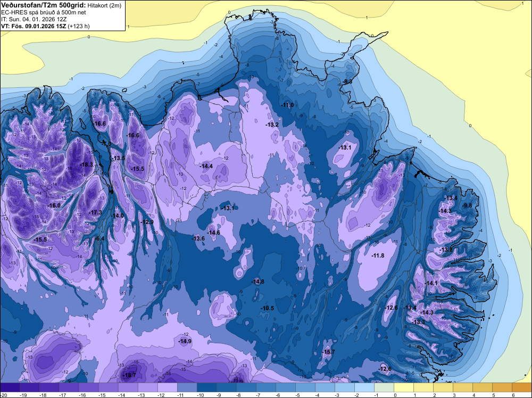Click the -15.7 temperature label
This screenshot has width=532, height=398.
tap(329, 352)
